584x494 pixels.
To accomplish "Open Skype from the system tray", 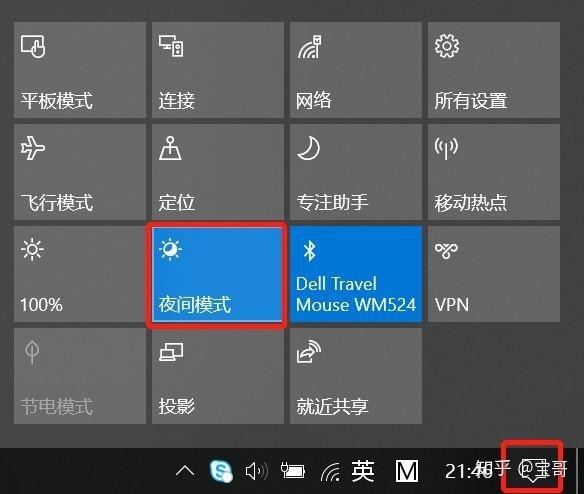I will point(221,471).
